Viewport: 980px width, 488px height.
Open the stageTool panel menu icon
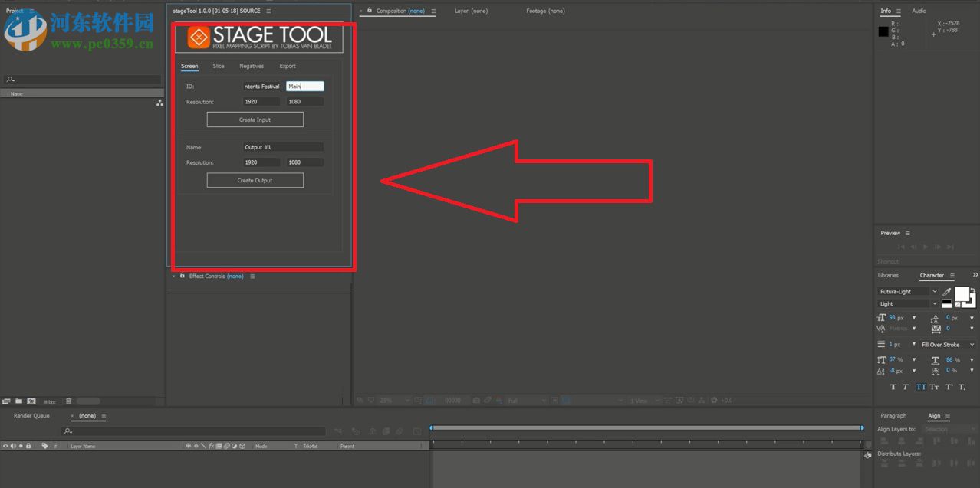[268, 11]
